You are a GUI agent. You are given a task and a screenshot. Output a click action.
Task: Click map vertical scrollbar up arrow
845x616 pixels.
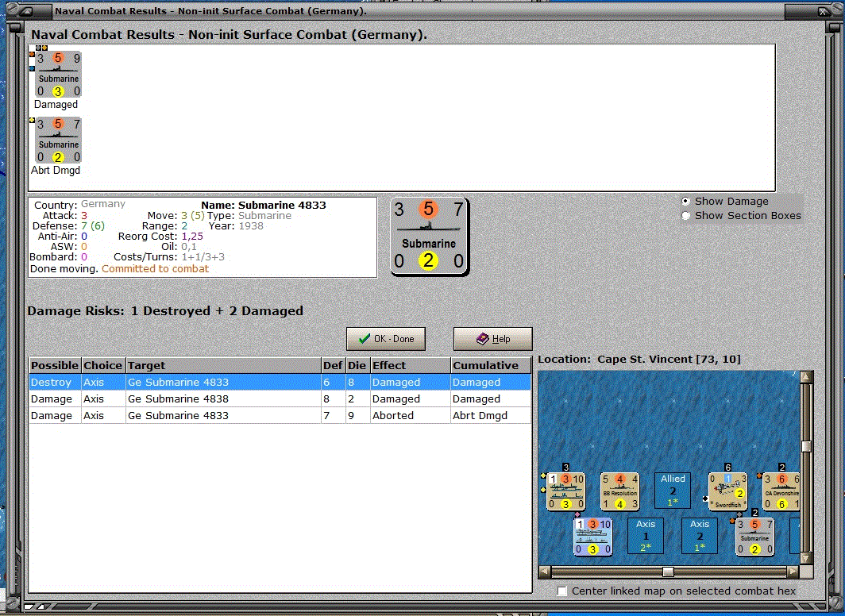click(806, 377)
